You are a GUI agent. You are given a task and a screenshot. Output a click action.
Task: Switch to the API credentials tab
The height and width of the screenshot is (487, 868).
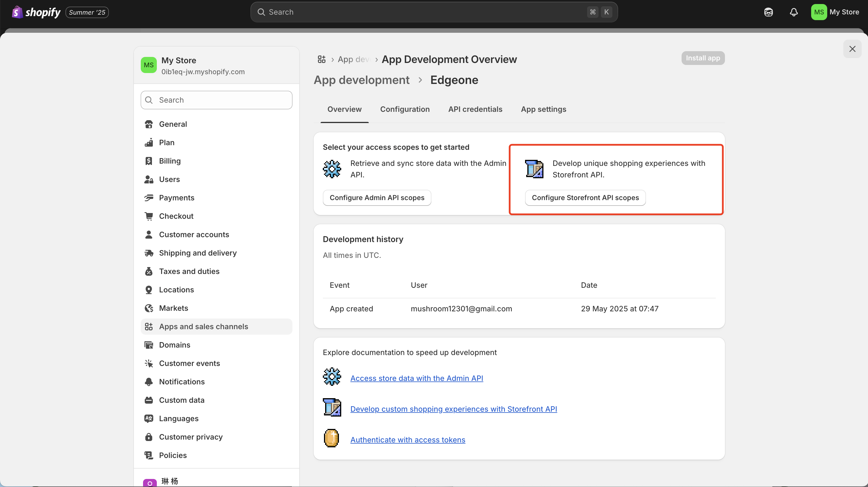(475, 109)
